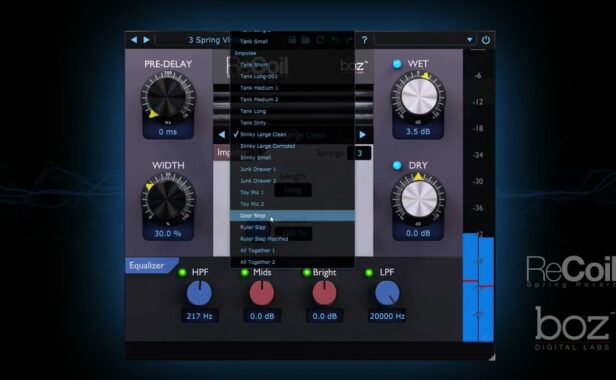This screenshot has width=616, height=380.
Task: Click the 3 Spring preset name field
Action: pos(193,40)
